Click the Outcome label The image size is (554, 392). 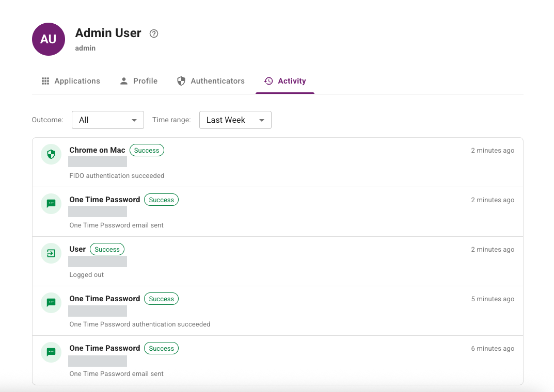click(48, 120)
